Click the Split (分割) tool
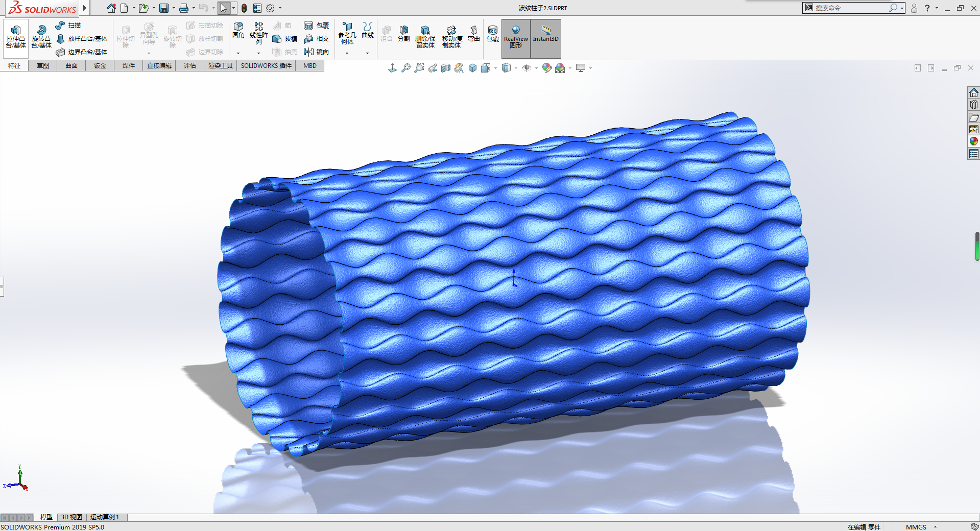980x531 pixels. [404, 34]
